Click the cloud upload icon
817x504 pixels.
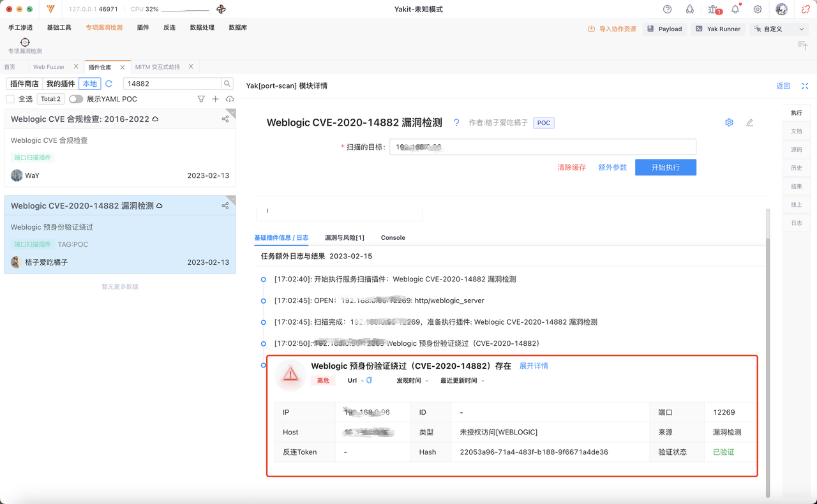coord(230,99)
